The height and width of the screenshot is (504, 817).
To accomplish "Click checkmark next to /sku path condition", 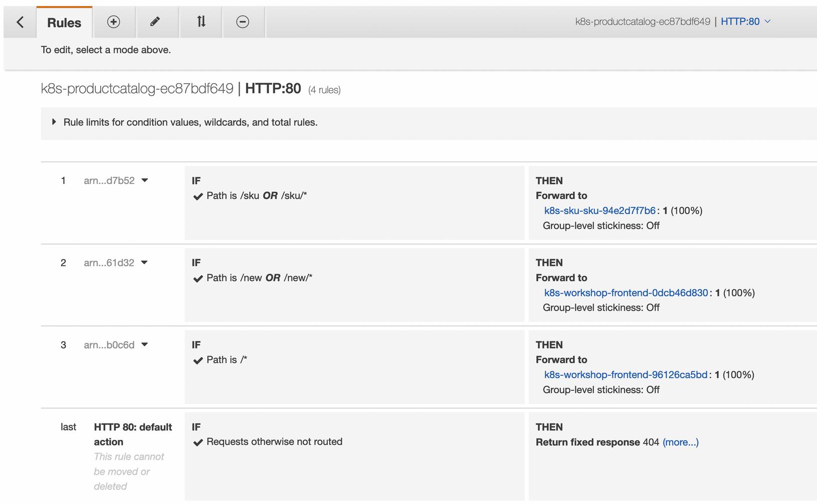I will pos(198,196).
